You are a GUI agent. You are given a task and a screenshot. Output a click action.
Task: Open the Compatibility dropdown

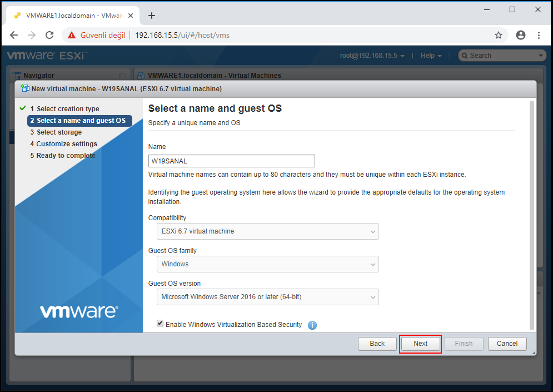coord(268,231)
